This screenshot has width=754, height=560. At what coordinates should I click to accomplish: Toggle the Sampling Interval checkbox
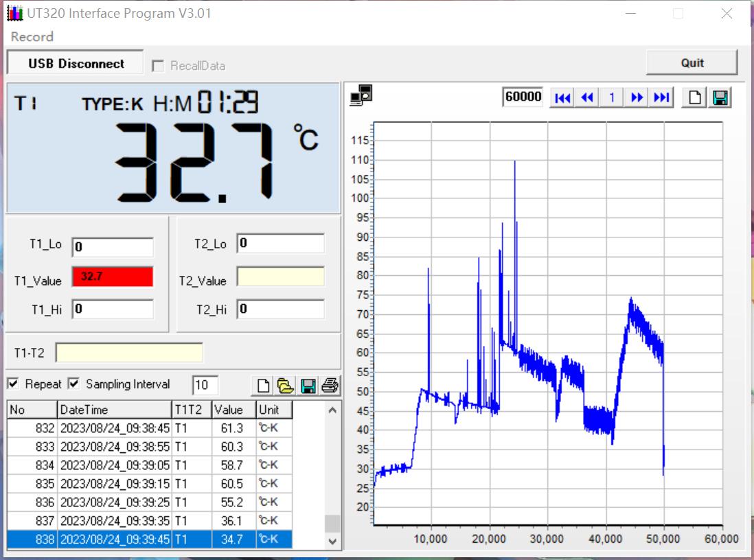[73, 384]
